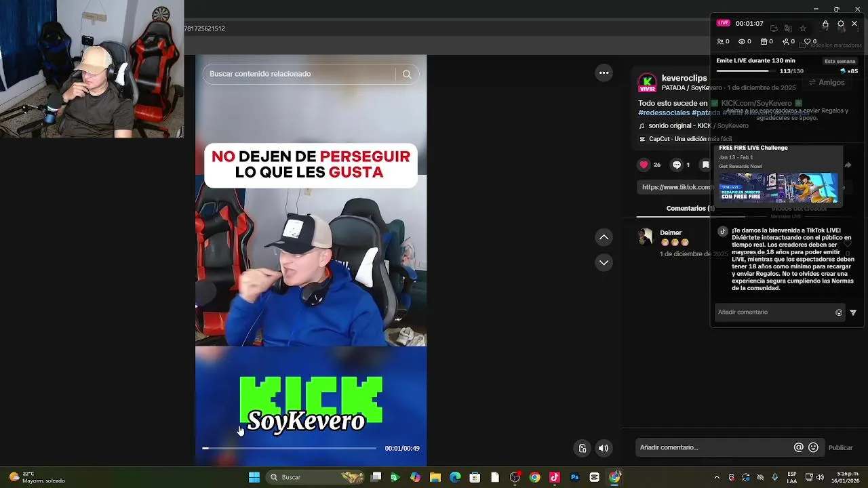The height and width of the screenshot is (488, 868).
Task: Click the Delmer commenter name
Action: 671,232
